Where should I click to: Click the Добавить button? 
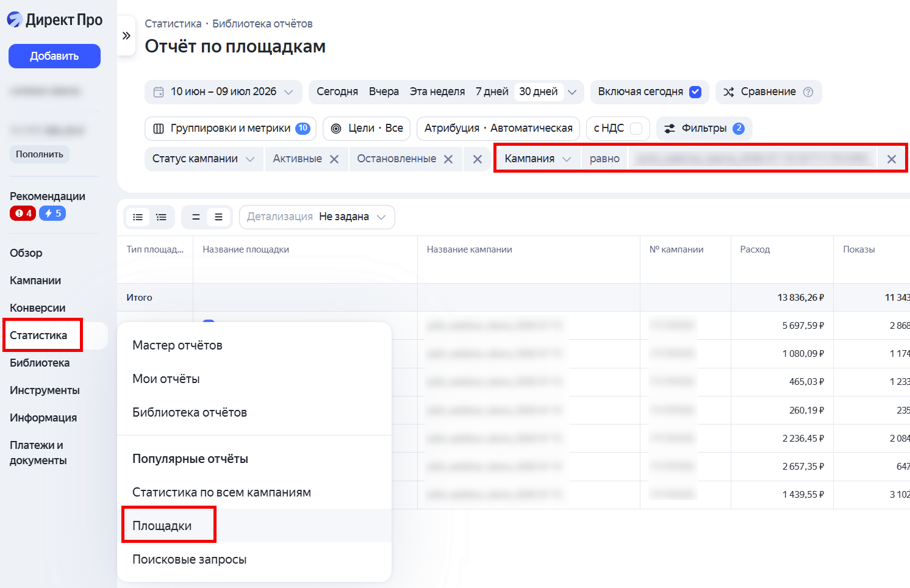coord(54,56)
